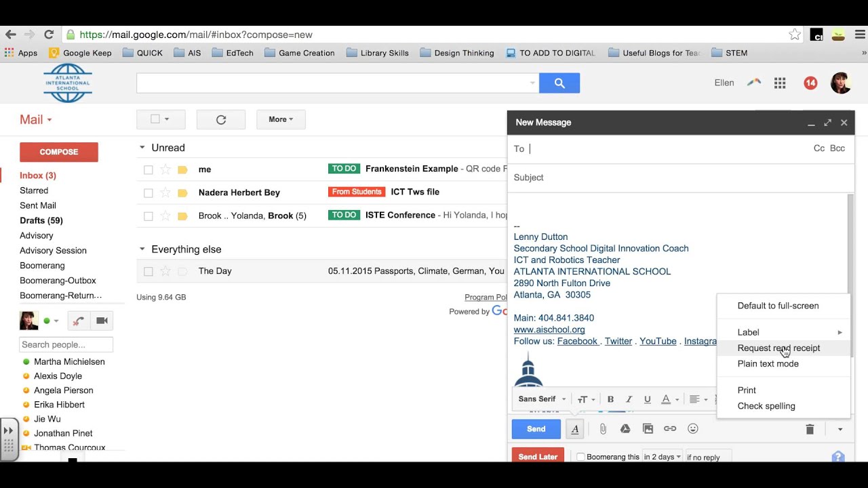
Task: Collapse the Everything else section
Action: tap(142, 249)
